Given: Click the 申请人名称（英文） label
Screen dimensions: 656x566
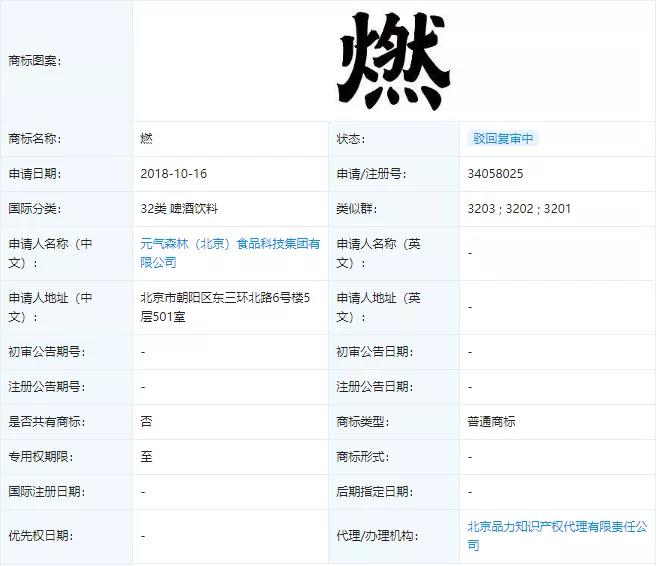Looking at the screenshot, I should pos(379,253).
